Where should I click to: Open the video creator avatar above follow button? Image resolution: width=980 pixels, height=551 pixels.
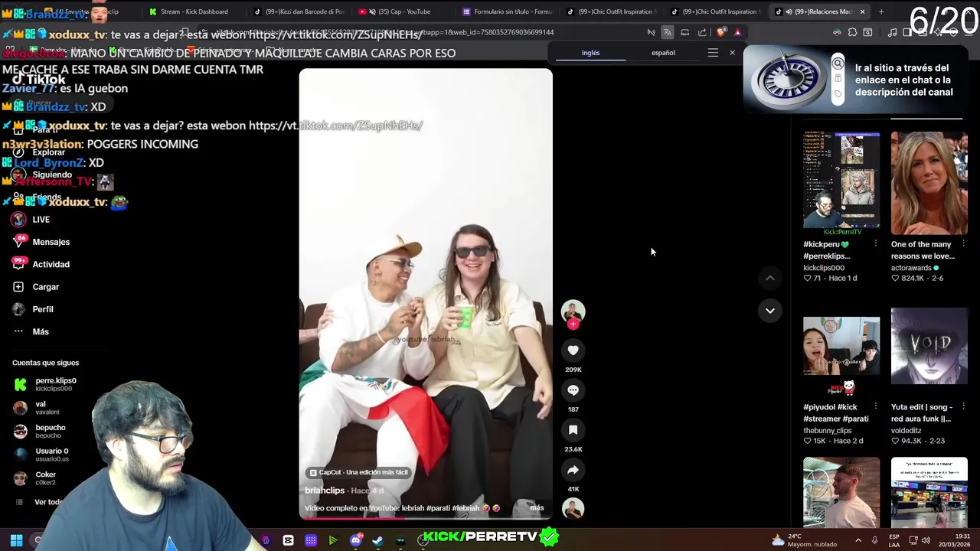[x=573, y=310]
